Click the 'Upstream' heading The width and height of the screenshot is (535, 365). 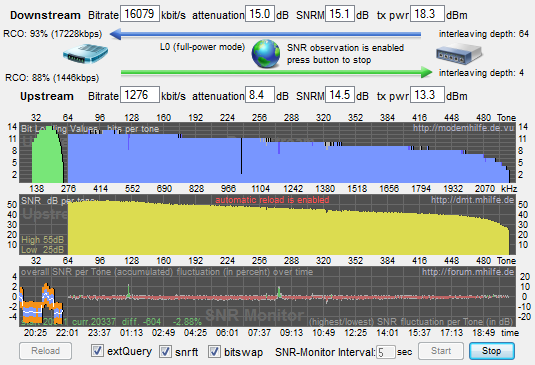[x=47, y=96]
